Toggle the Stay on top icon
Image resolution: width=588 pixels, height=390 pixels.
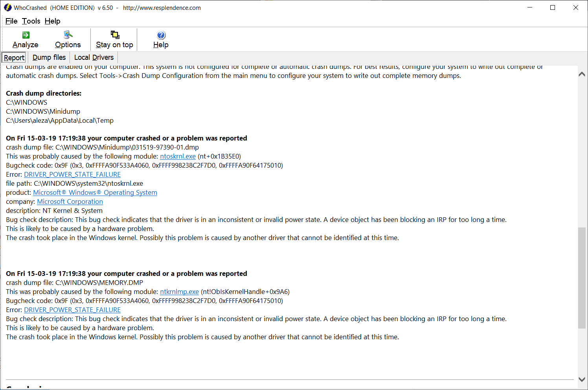115,35
